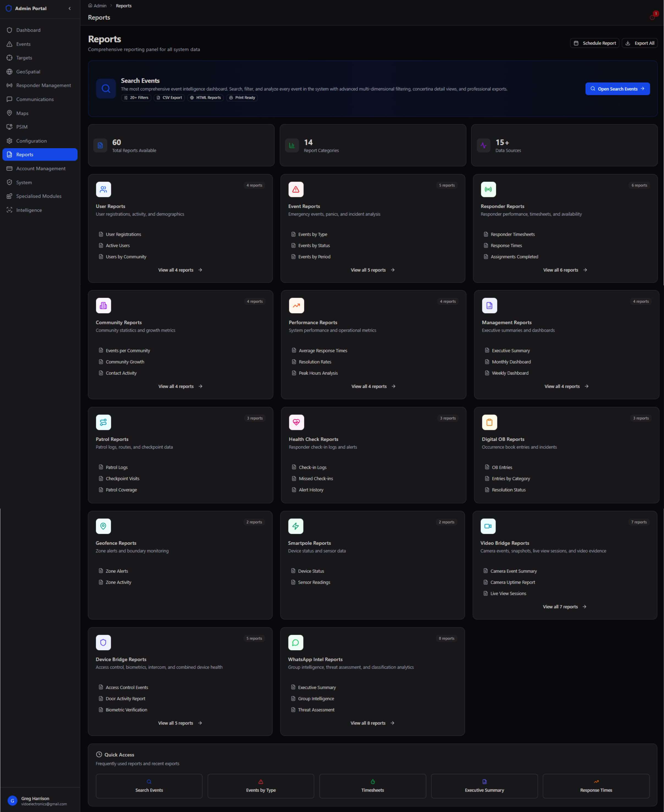Click the Report Categories bar chart icon
This screenshot has width=664, height=812.
click(292, 146)
